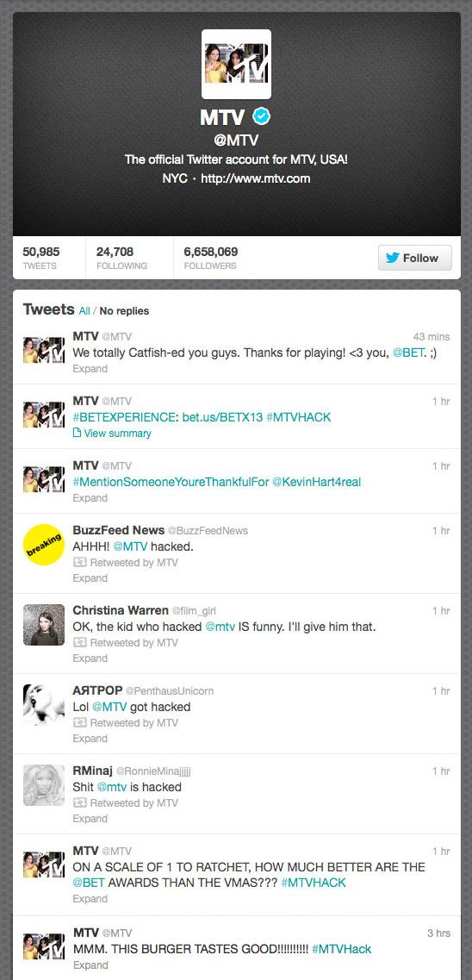Click retweet icon under BuzzFeed News tweet
Screen dimensions: 472x980
coord(80,563)
